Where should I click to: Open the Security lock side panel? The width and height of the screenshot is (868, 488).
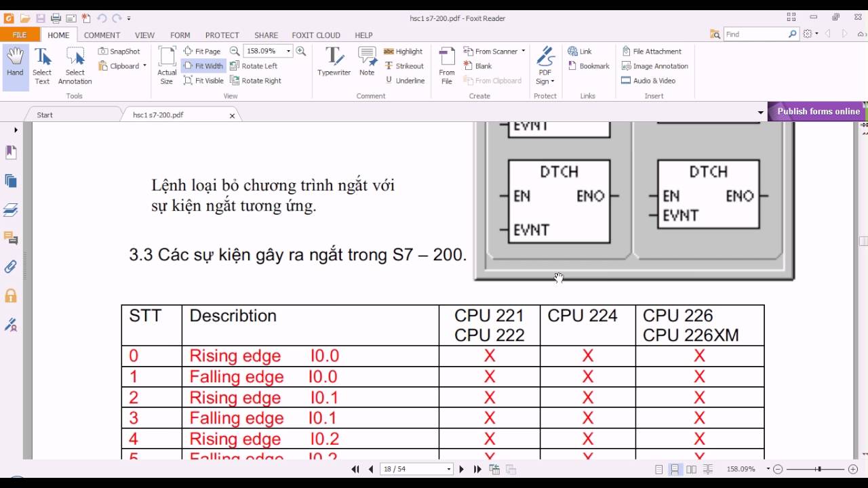11,296
